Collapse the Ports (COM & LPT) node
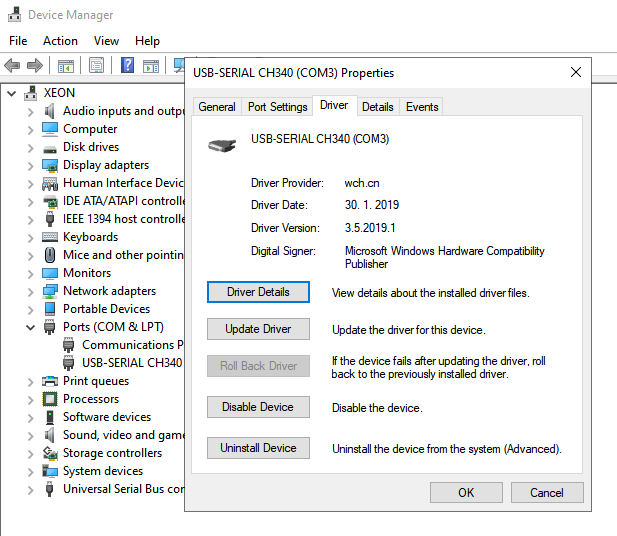 31,327
